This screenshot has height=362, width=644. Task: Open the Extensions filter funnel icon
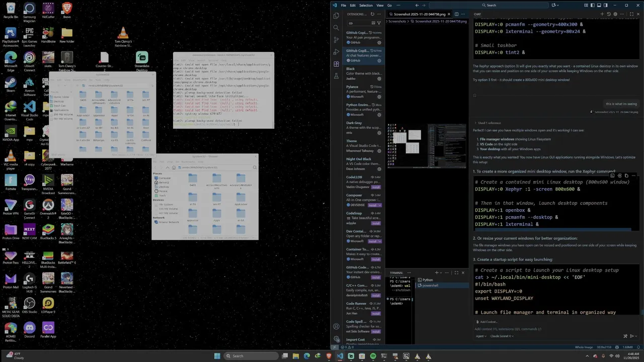[x=379, y=23]
